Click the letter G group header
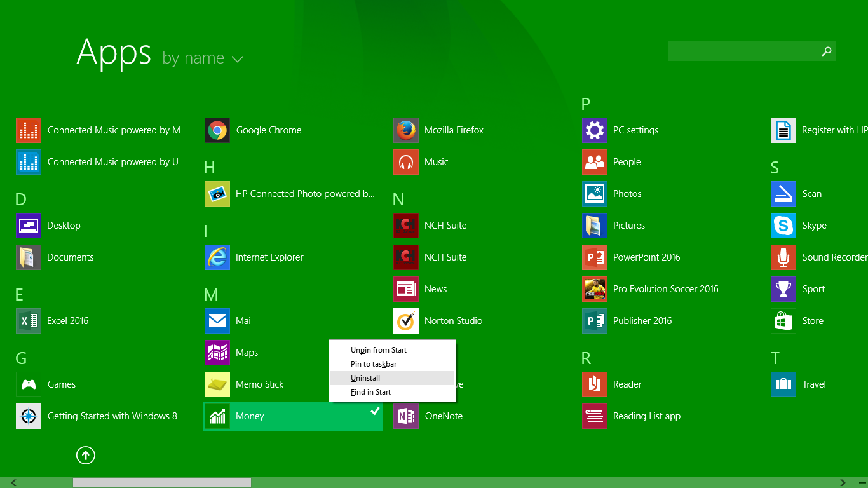Viewport: 868px width, 488px height. coord(21,358)
